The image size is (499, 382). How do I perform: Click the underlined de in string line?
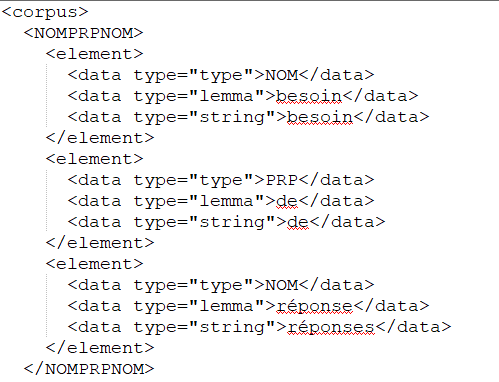pos(298,222)
